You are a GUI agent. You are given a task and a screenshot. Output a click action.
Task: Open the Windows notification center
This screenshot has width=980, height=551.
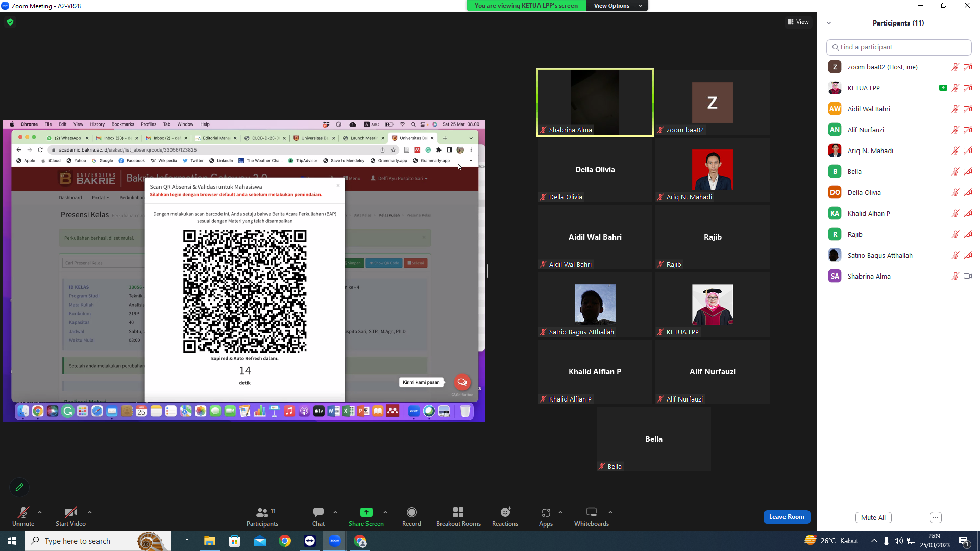tap(964, 541)
